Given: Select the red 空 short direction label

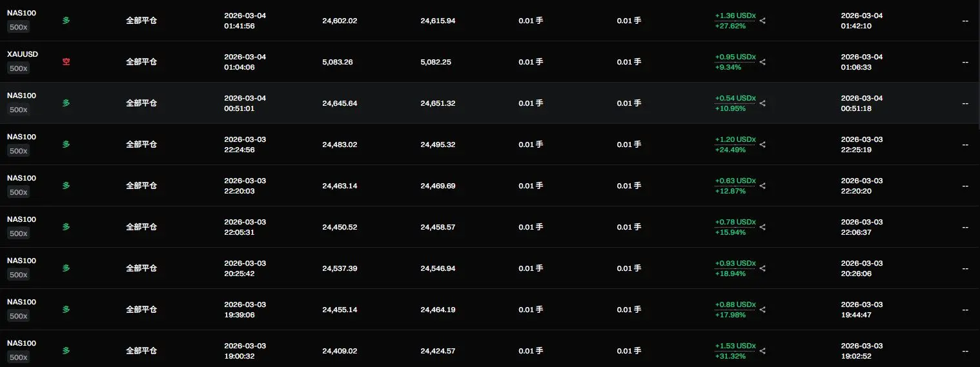Looking at the screenshot, I should point(66,62).
